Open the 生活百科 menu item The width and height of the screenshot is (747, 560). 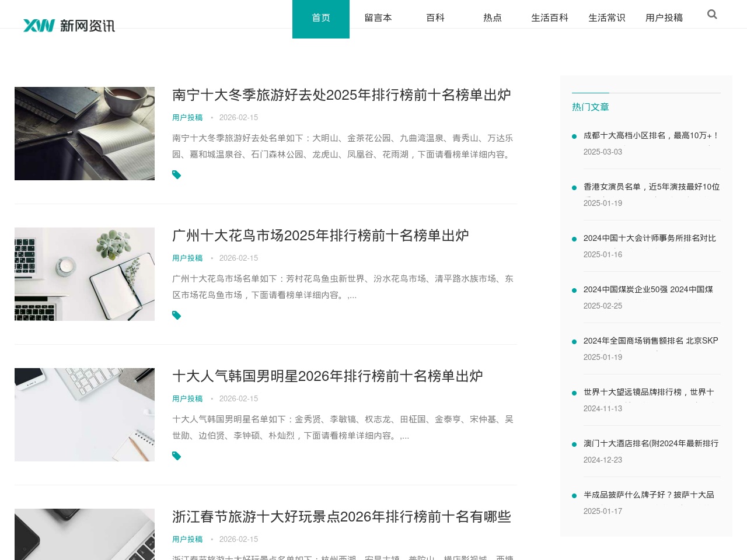click(x=550, y=18)
